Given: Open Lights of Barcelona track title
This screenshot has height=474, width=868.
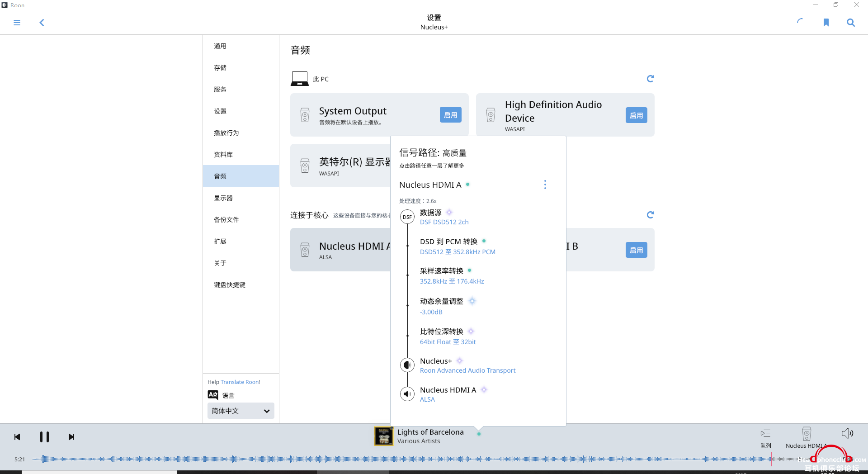Looking at the screenshot, I should (430, 432).
